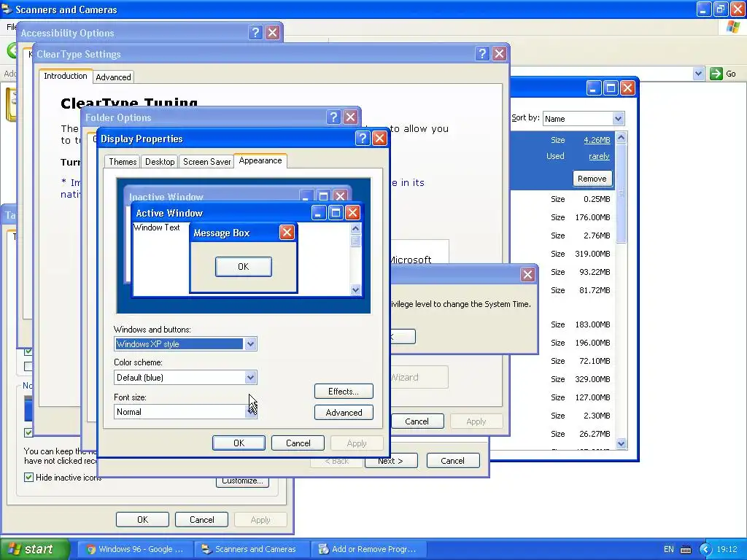
Task: Click the 329.00MB size entry
Action: click(592, 379)
